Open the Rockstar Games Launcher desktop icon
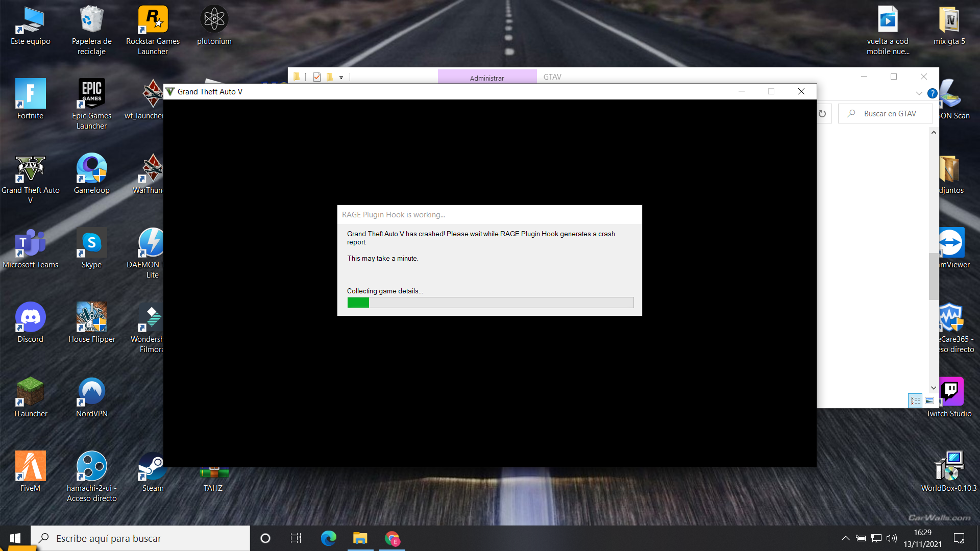The image size is (980, 551). pos(153,20)
